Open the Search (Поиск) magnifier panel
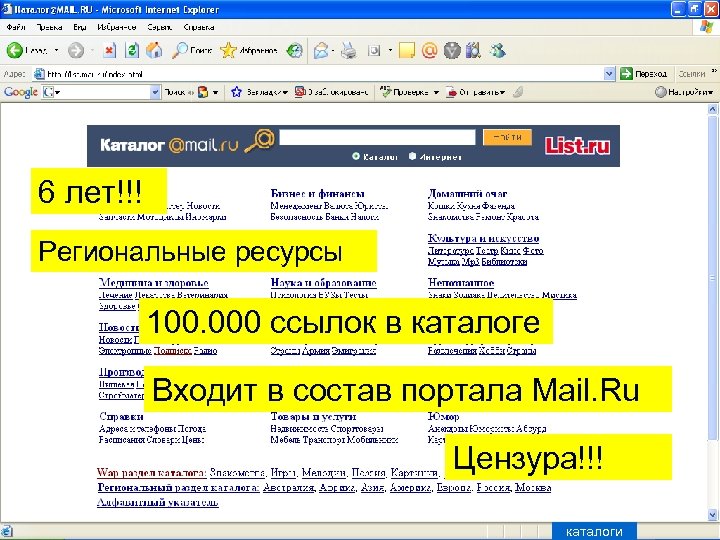The width and height of the screenshot is (720, 540). 191,50
